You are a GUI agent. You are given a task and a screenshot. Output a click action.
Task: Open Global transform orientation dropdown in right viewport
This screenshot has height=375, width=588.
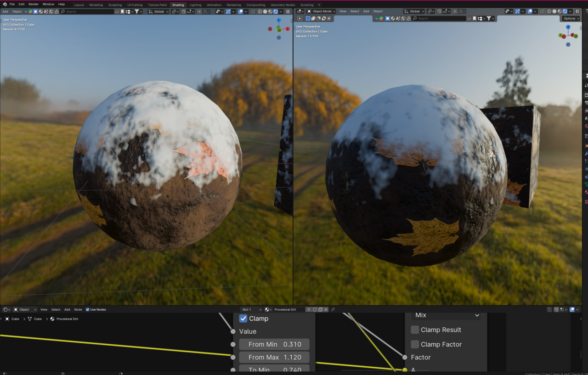[414, 11]
